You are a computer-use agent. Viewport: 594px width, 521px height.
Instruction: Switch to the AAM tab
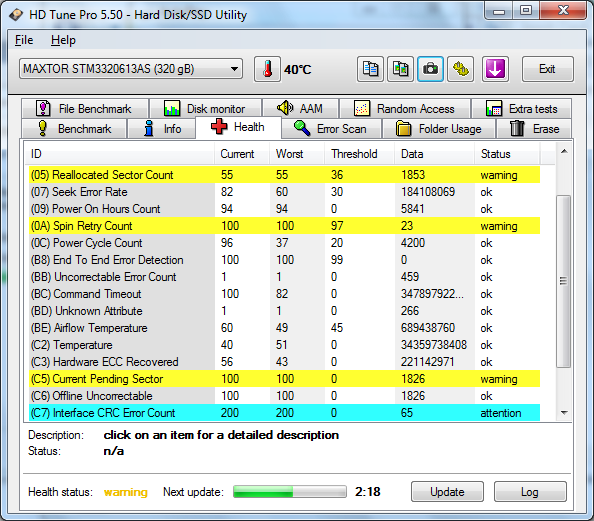300,109
